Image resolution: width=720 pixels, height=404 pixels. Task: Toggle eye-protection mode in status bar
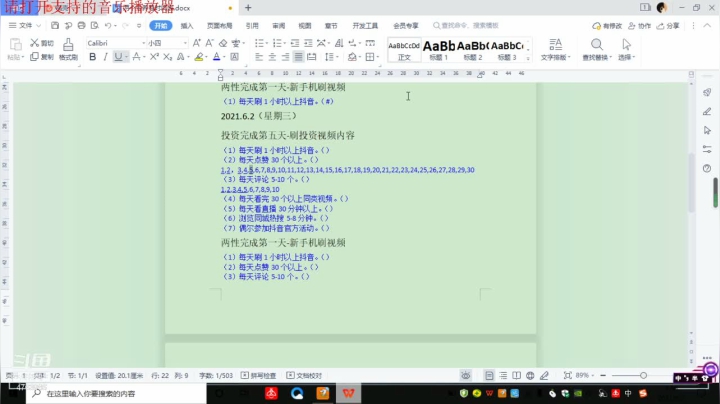466,376
